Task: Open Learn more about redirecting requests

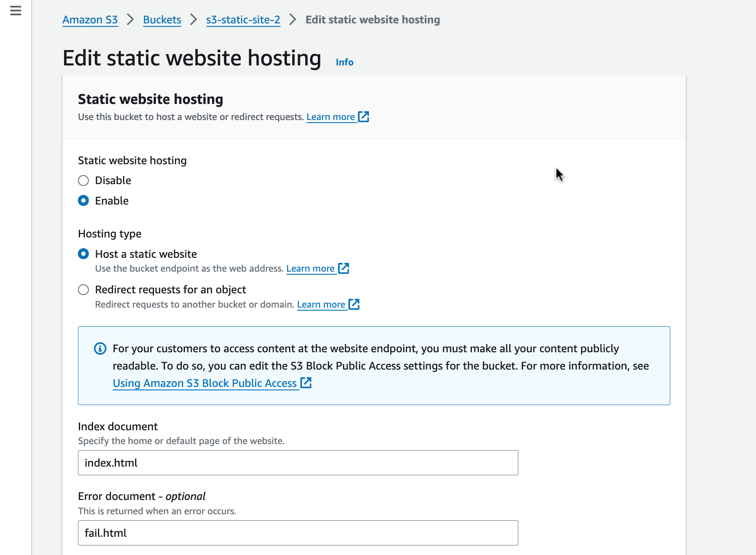Action: click(x=321, y=305)
